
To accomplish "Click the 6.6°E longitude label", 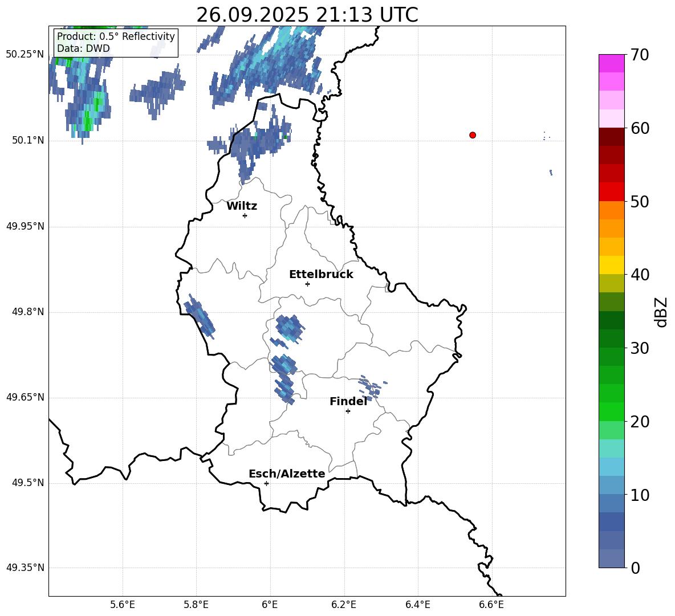I will coord(491,605).
